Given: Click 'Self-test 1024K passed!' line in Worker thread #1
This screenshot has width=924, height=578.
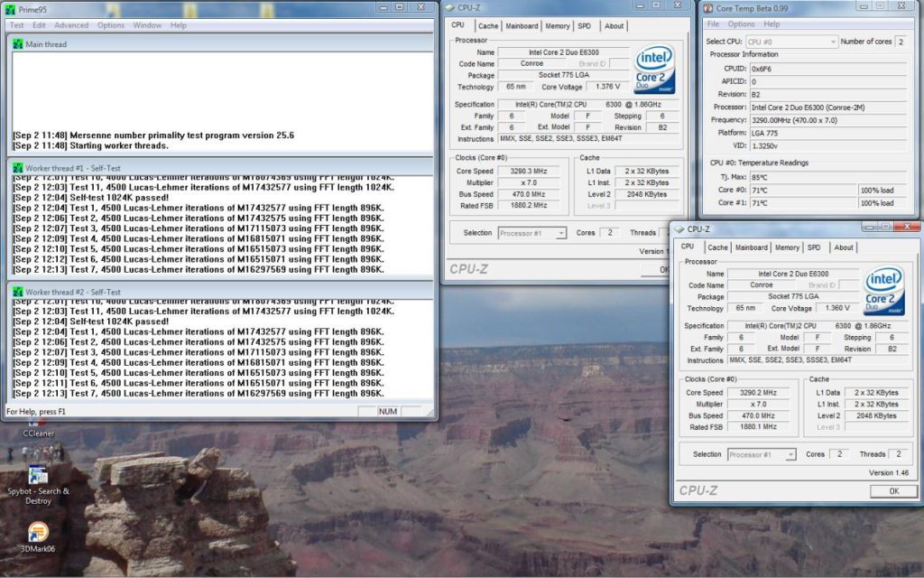Looking at the screenshot, I should (x=91, y=198).
